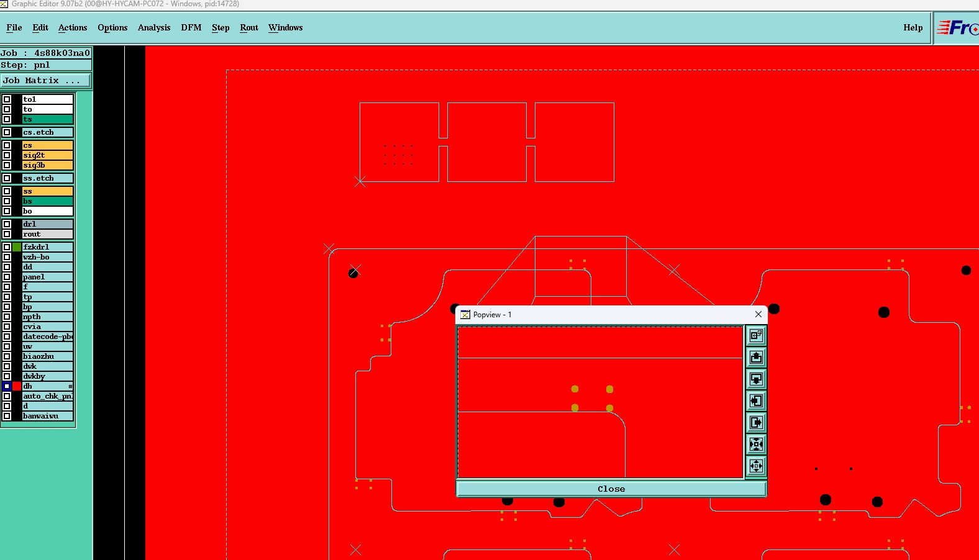The width and height of the screenshot is (979, 560).
Task: Select layer name to
Action: click(48, 109)
